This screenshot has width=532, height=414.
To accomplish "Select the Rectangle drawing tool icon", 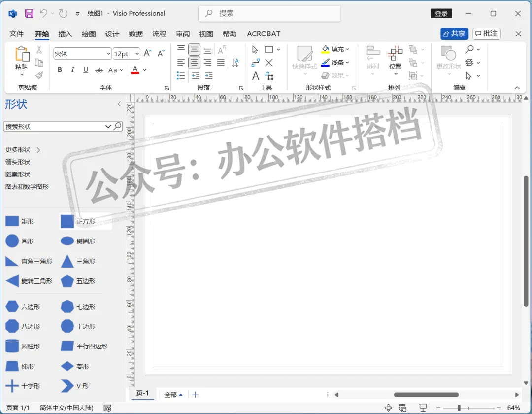I will click(x=269, y=50).
